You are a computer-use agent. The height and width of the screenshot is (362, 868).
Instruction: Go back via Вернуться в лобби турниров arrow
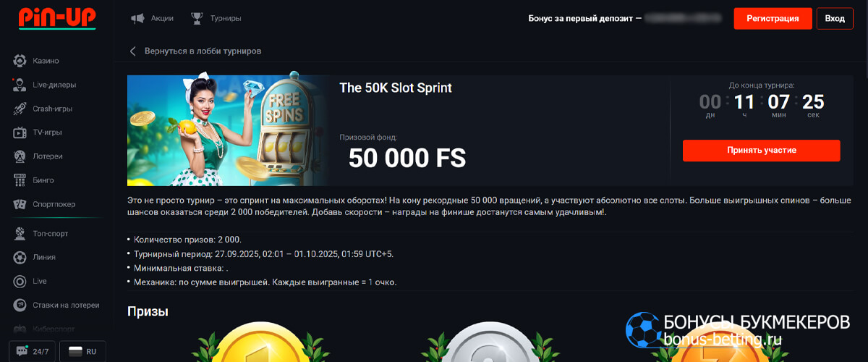(133, 51)
